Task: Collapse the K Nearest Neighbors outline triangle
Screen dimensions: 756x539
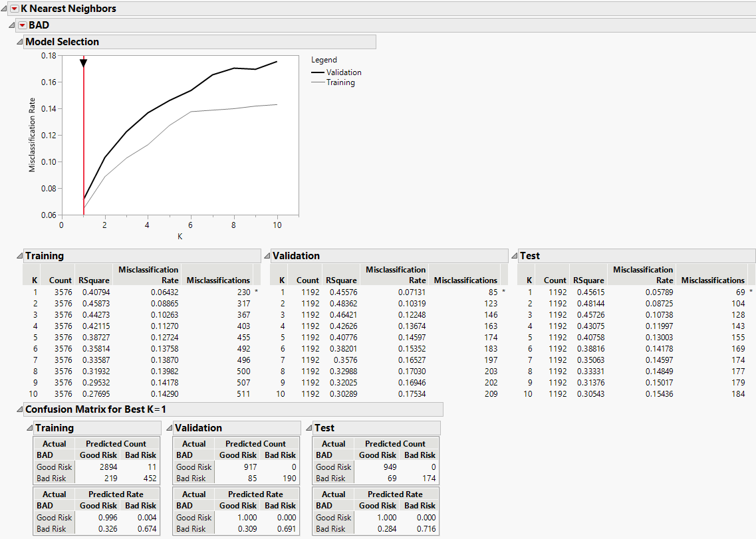Action: point(4,9)
